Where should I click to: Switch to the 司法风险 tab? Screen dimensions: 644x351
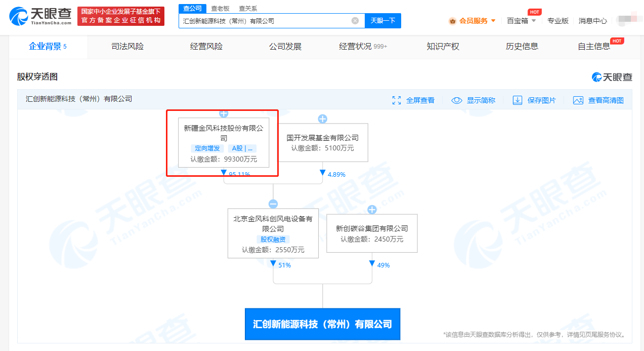pyautogui.click(x=127, y=47)
